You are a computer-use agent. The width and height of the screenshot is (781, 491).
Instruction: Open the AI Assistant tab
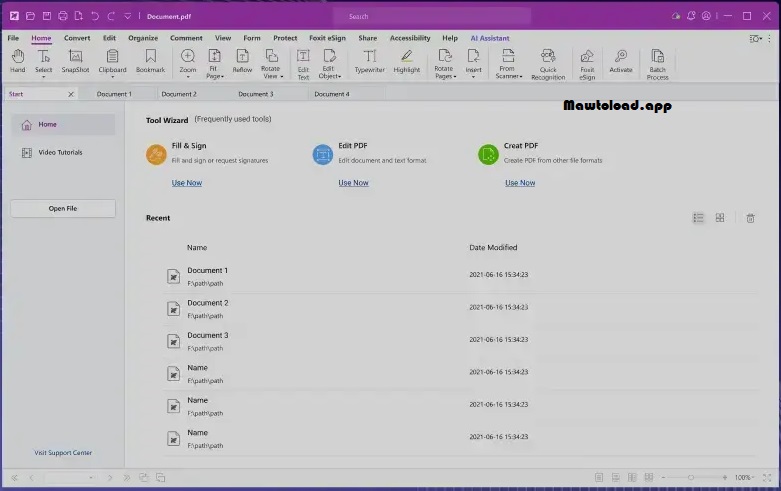[490, 38]
